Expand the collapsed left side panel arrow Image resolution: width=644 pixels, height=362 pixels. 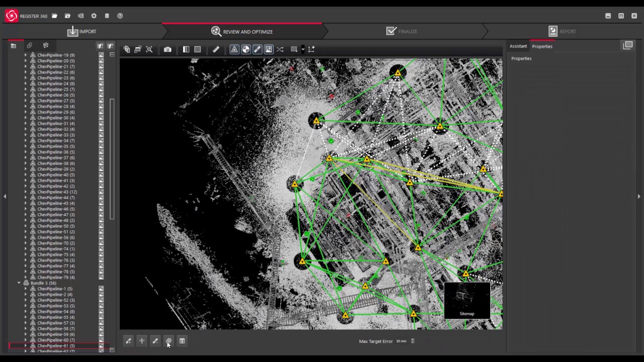pyautogui.click(x=5, y=196)
